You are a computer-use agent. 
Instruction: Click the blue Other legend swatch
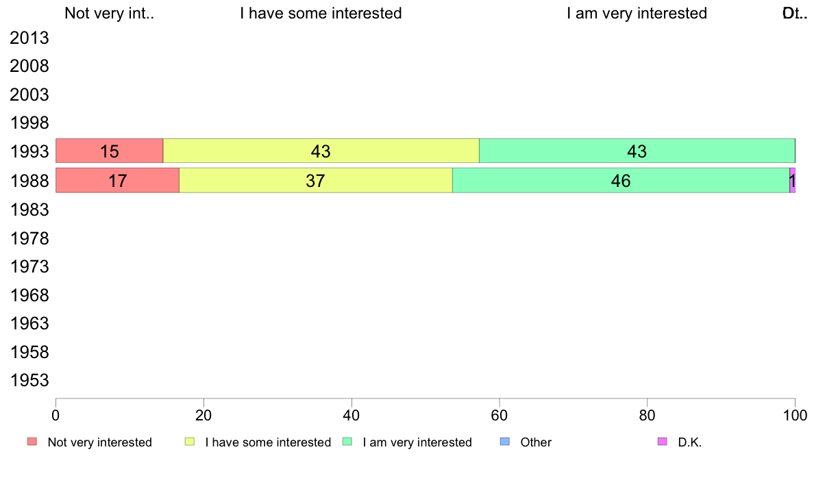pyautogui.click(x=504, y=442)
